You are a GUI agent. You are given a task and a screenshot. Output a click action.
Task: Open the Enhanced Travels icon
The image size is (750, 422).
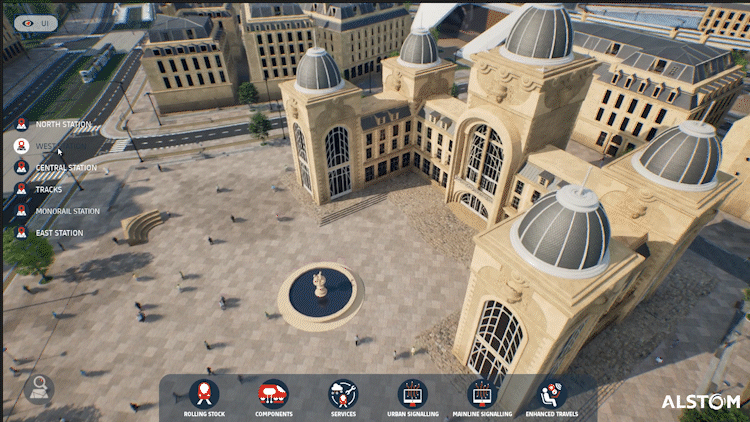pos(551,394)
